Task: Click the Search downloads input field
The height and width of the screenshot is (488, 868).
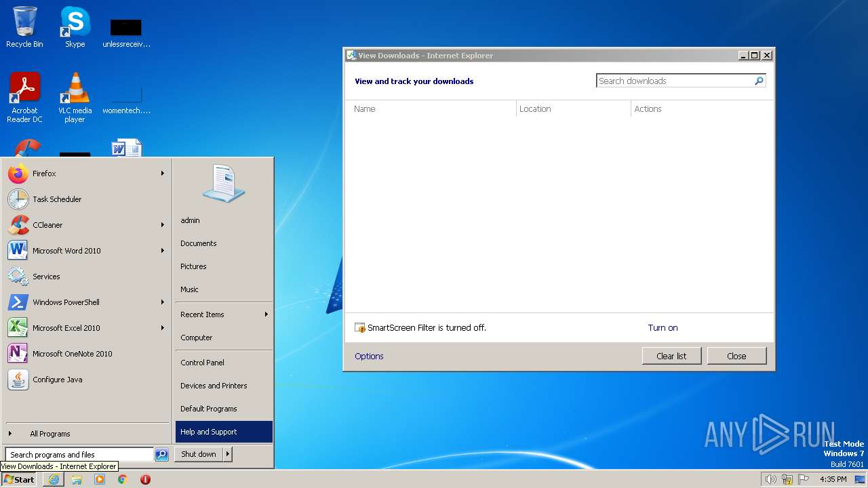Action: coord(675,81)
